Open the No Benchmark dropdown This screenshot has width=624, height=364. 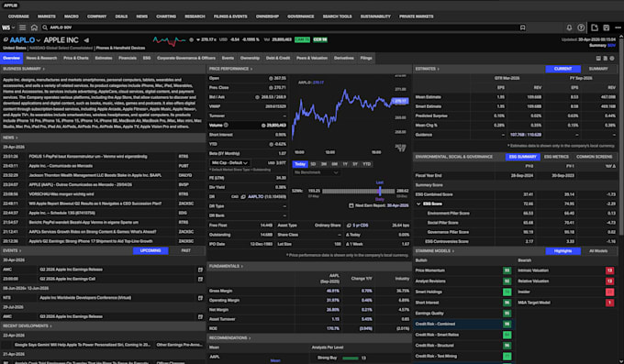tap(316, 172)
